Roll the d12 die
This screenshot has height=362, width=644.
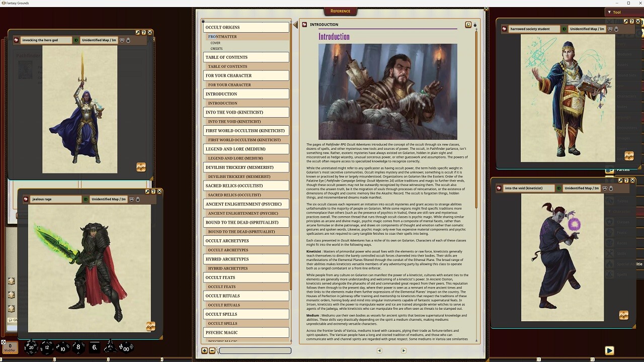(x=47, y=347)
